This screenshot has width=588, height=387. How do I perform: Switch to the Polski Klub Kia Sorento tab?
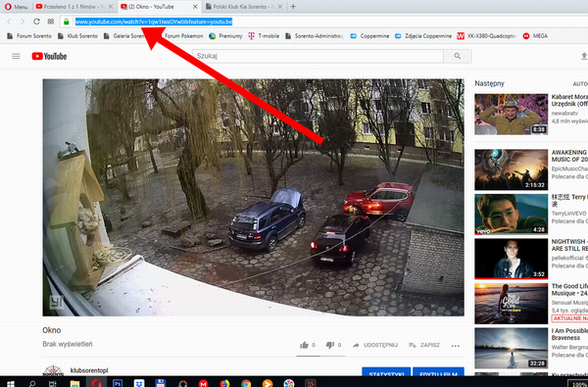coord(244,7)
